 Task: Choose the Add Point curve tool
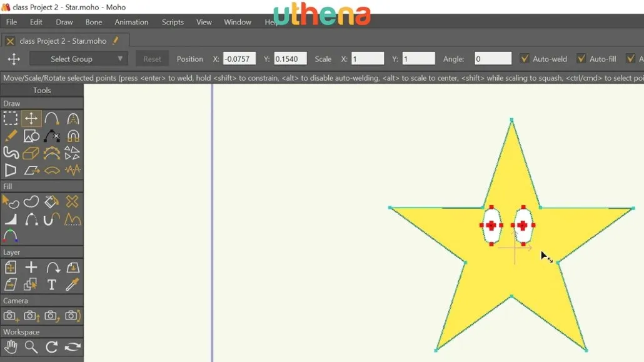pos(52,118)
